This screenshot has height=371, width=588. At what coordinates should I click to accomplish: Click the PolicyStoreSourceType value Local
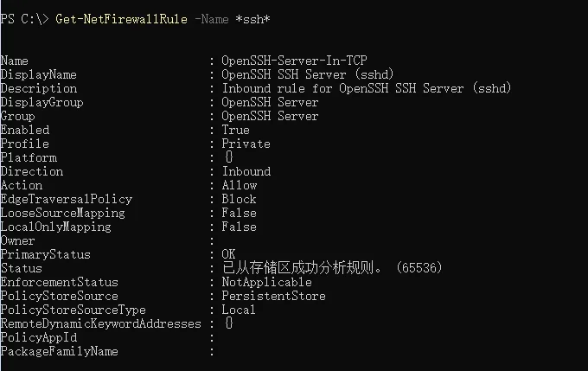[x=239, y=310]
